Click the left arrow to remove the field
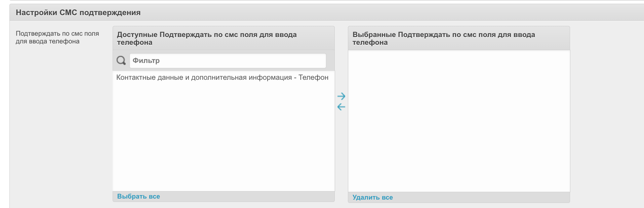This screenshot has width=644, height=208. (341, 107)
